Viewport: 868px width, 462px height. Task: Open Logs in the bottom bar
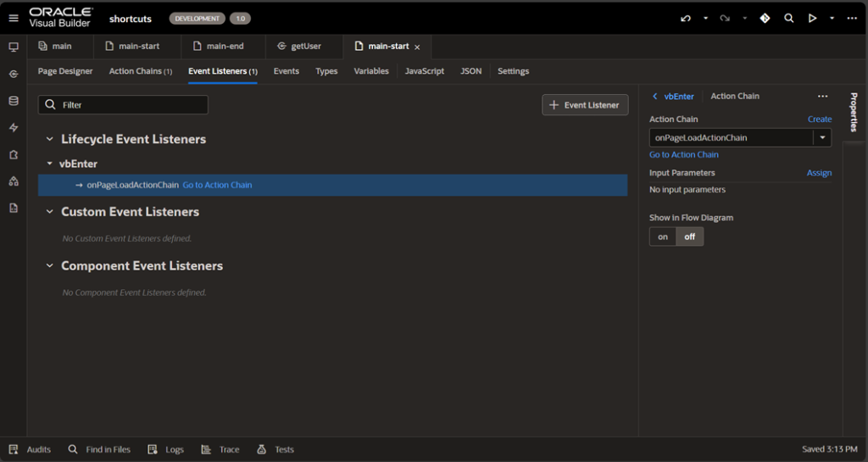pyautogui.click(x=165, y=449)
